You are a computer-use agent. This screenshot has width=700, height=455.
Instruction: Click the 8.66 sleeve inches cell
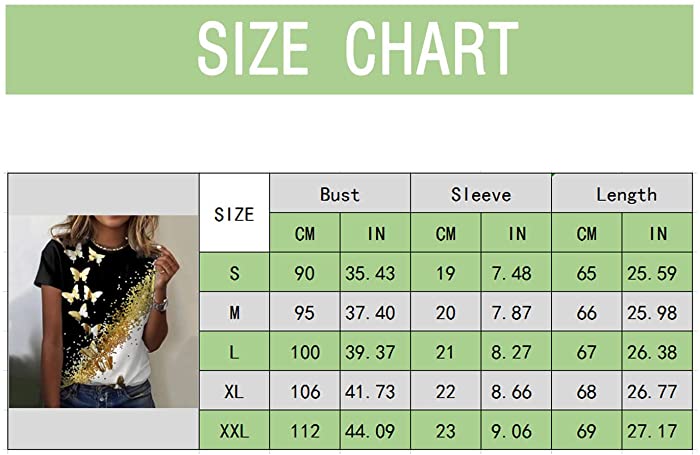516,391
